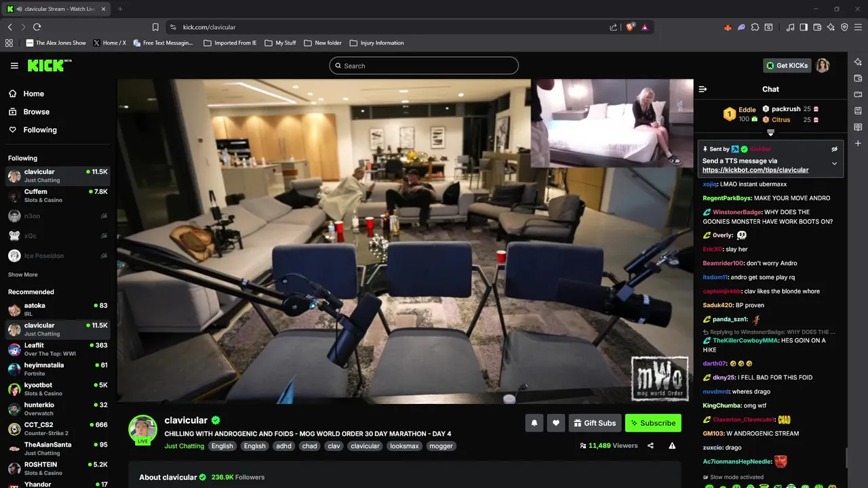Select the looksmax stream tag
Image resolution: width=868 pixels, height=488 pixels.
pos(404,446)
